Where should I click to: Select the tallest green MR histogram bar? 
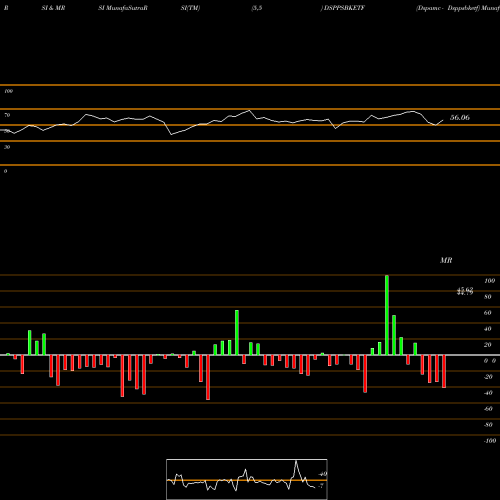coord(387,315)
